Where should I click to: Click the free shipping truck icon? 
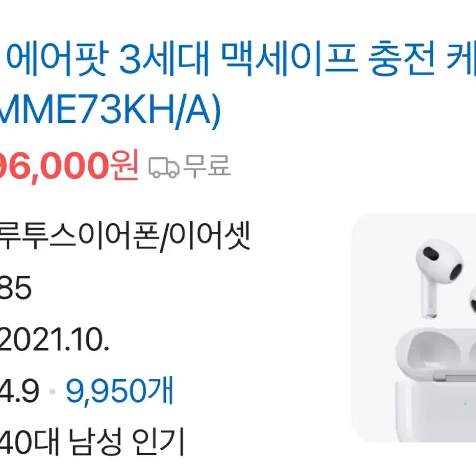163,167
